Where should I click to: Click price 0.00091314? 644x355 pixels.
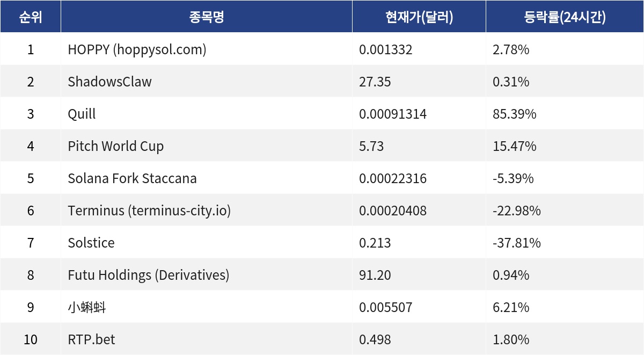(x=393, y=114)
